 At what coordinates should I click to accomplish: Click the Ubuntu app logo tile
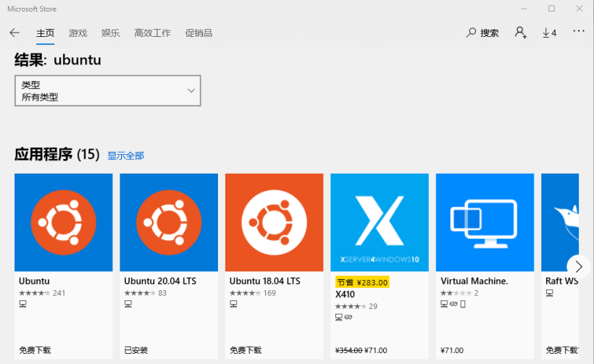click(64, 222)
